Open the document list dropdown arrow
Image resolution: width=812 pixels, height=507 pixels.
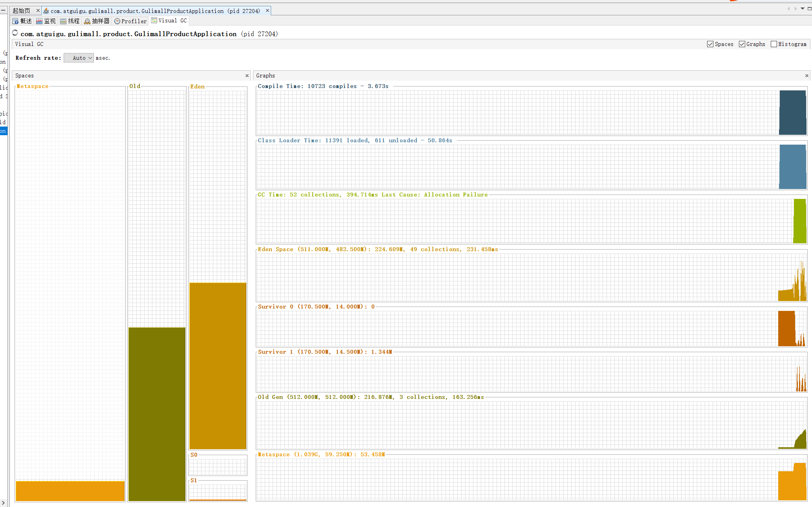[x=802, y=9]
